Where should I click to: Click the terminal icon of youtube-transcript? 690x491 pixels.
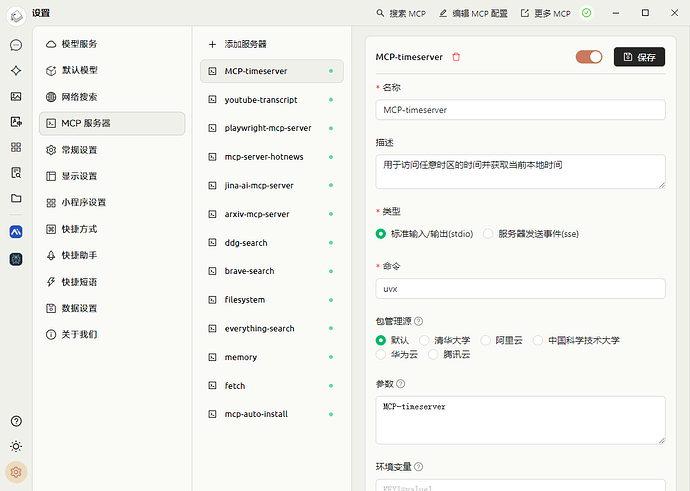(212, 99)
